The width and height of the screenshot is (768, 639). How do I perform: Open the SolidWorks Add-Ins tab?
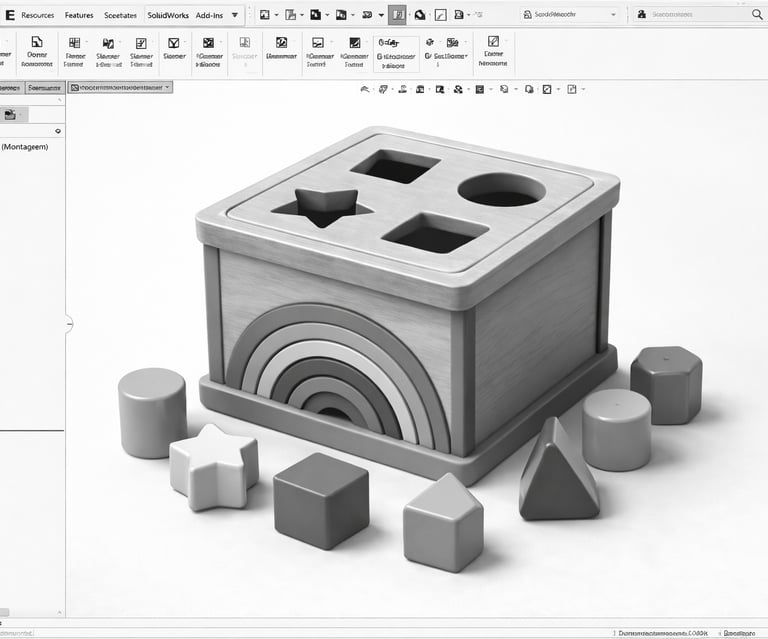185,15
